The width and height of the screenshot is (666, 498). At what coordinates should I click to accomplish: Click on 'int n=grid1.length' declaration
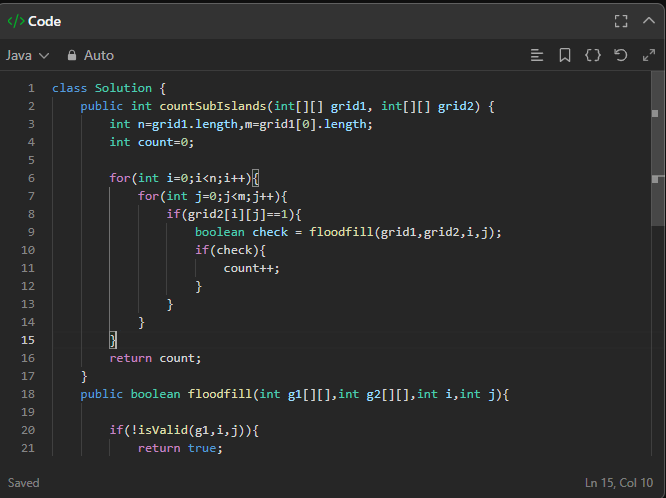click(173, 124)
